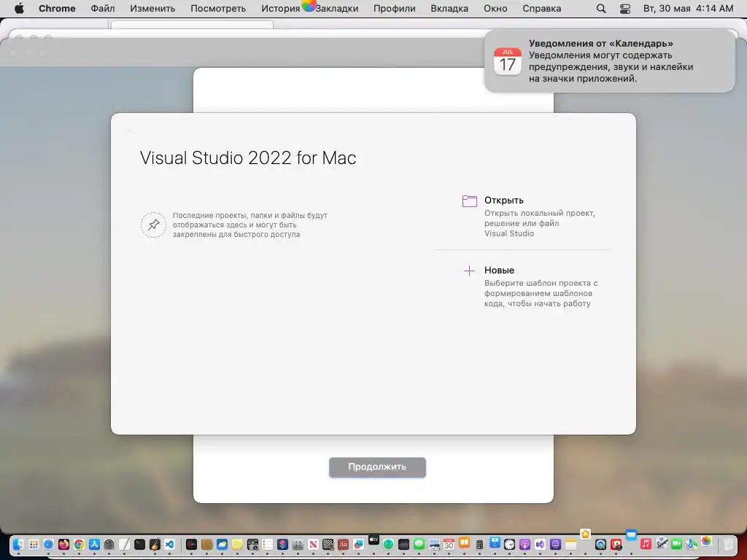Screen dimensions: 747x560
Task: Open Trash in the Dock
Action: click(727, 544)
